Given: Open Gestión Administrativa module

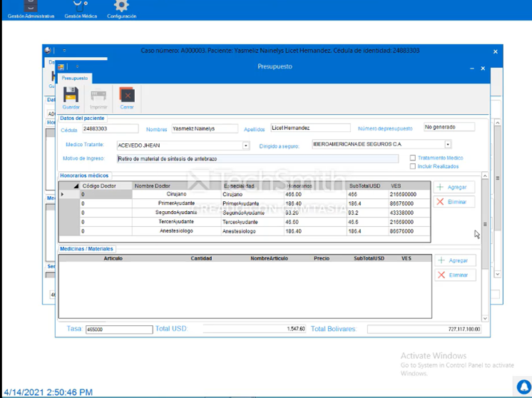Looking at the screenshot, I should coord(31,9).
